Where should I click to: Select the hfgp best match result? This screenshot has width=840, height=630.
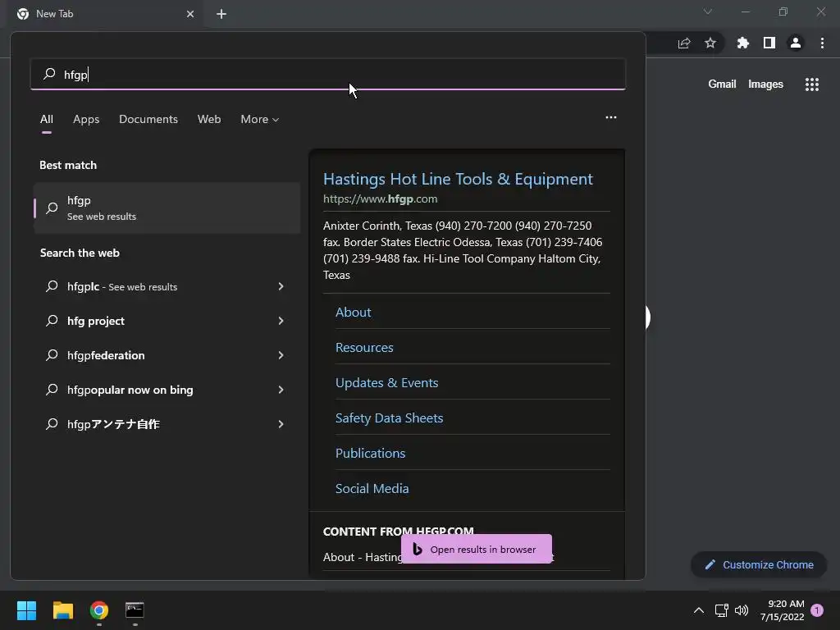click(167, 208)
